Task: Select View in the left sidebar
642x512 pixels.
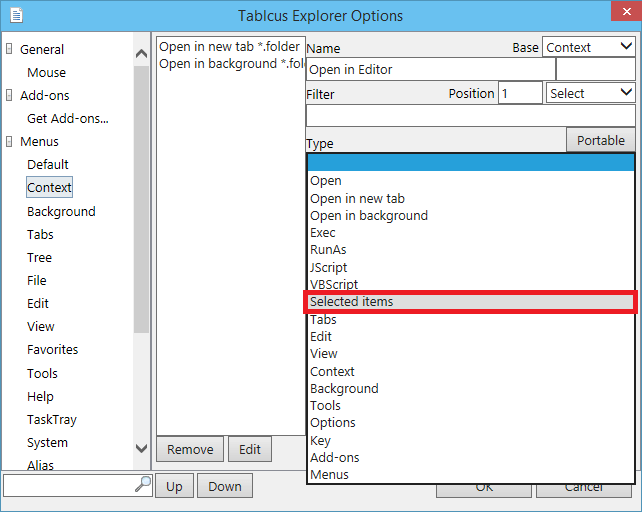Action: click(41, 326)
